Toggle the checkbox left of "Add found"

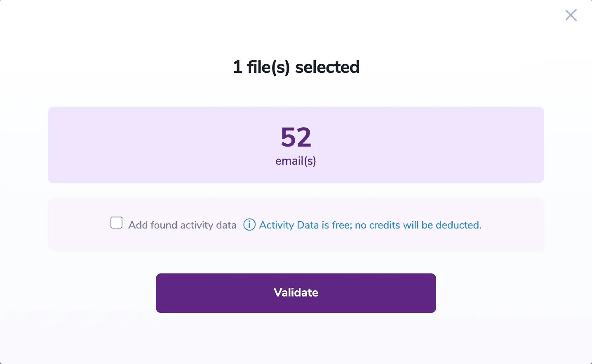(x=117, y=223)
